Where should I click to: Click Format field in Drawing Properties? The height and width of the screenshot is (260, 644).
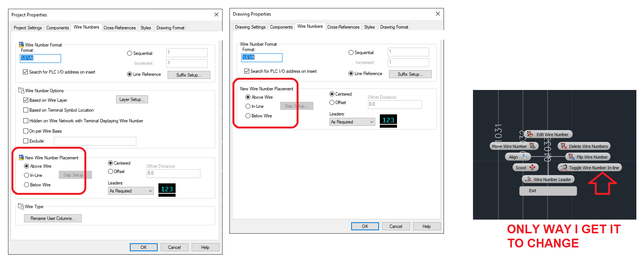(262, 58)
